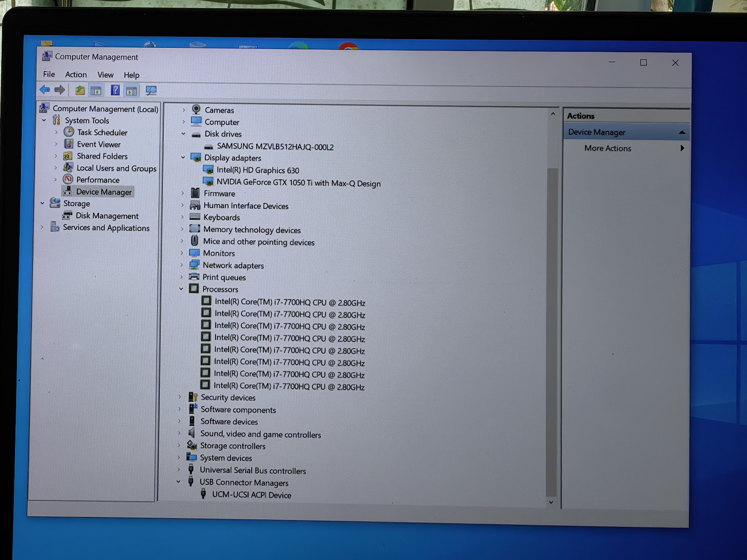Collapse the Display adapters category
The height and width of the screenshot is (560, 747).
183,157
